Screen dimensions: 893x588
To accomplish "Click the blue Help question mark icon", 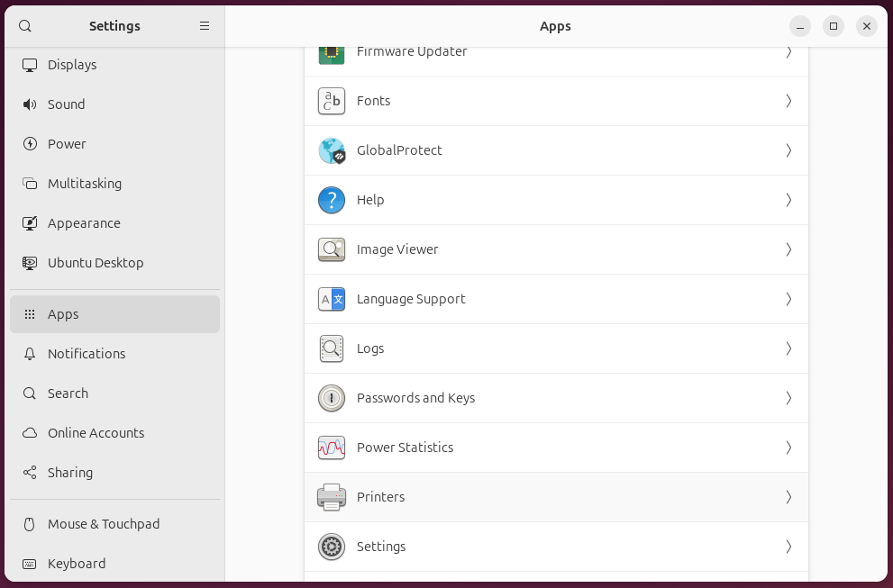I will pyautogui.click(x=332, y=200).
